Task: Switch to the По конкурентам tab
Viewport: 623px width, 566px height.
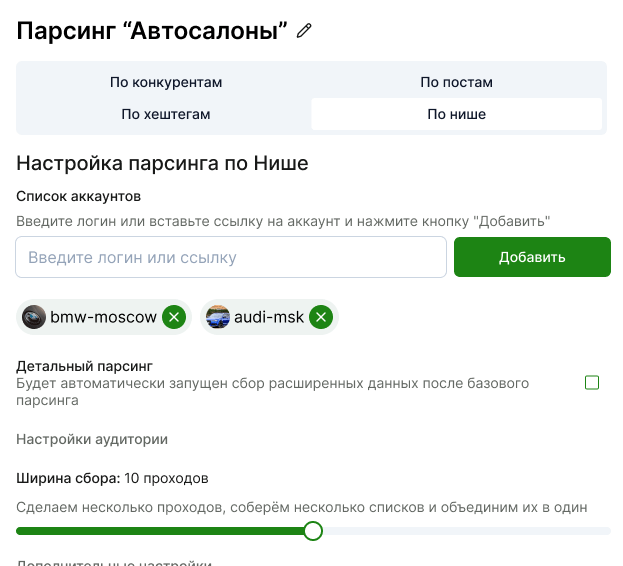Action: pyautogui.click(x=166, y=82)
